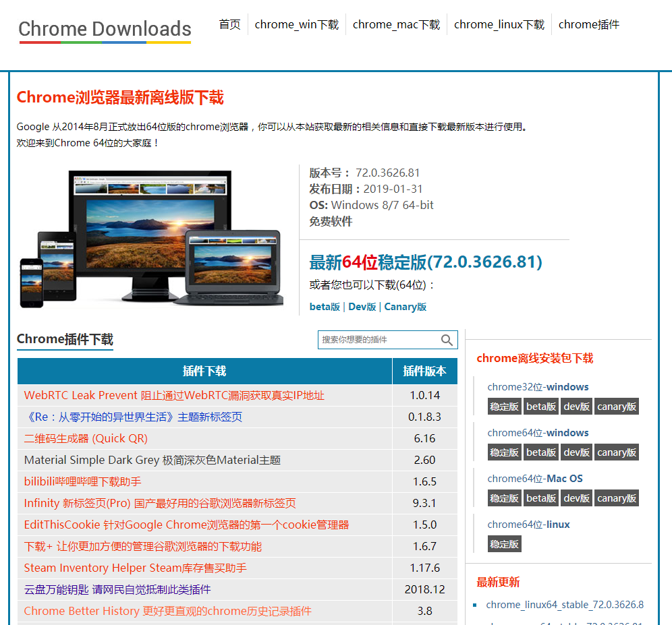Click the chrome64位-windows heading link
672x625 pixels.
click(538, 433)
